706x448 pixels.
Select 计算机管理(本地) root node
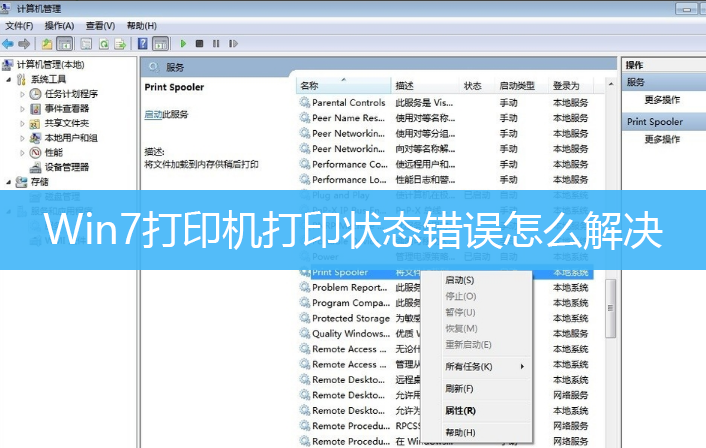point(50,65)
